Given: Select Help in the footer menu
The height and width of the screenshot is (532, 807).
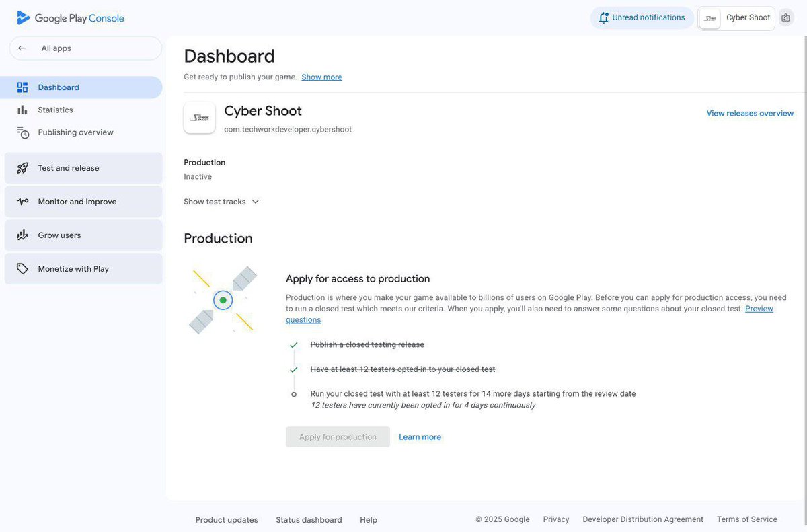Looking at the screenshot, I should tap(368, 519).
